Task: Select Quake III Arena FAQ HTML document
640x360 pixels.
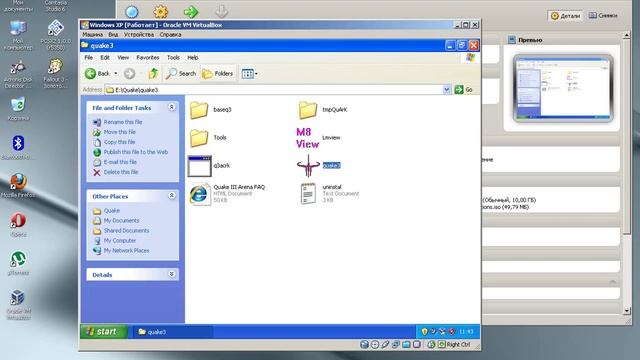Action: click(200, 194)
